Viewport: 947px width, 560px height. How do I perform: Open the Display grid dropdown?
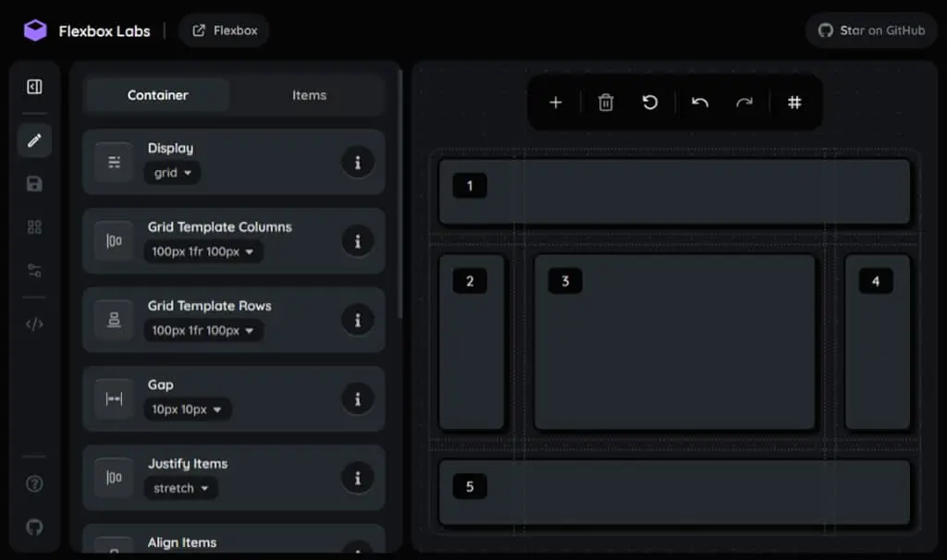point(172,173)
